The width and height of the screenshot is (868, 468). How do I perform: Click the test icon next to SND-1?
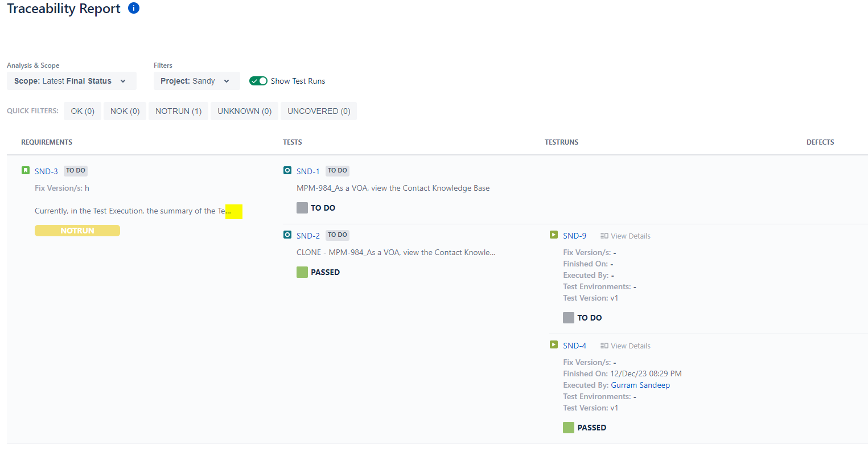pos(287,170)
